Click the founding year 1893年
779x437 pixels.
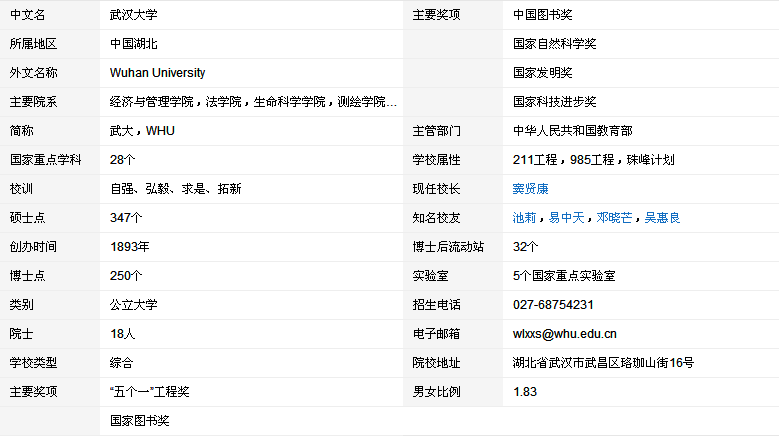tap(130, 246)
